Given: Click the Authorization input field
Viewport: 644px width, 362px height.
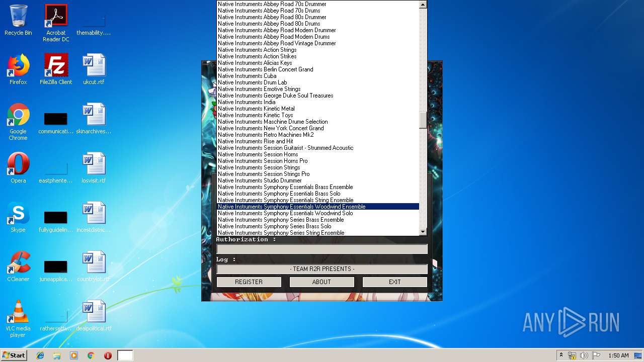Looking at the screenshot, I should [322, 249].
